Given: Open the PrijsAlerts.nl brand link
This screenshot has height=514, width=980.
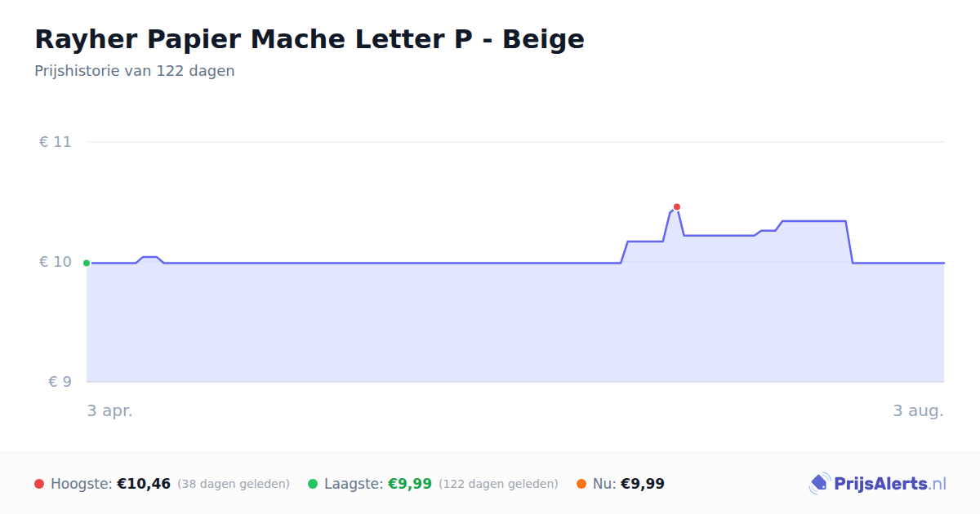Looking at the screenshot, I should (878, 484).
